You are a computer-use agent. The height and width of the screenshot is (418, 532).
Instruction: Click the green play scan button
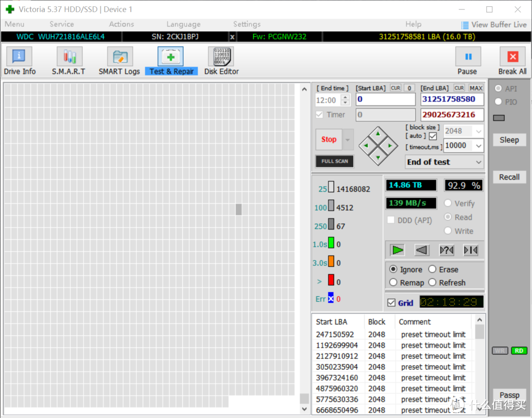coord(398,250)
